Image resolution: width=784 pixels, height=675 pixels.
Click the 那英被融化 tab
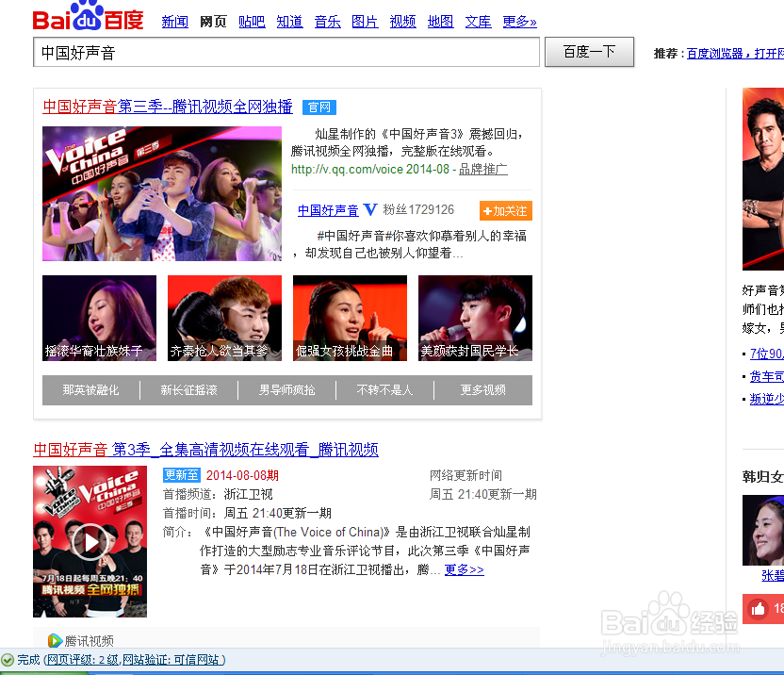91,389
